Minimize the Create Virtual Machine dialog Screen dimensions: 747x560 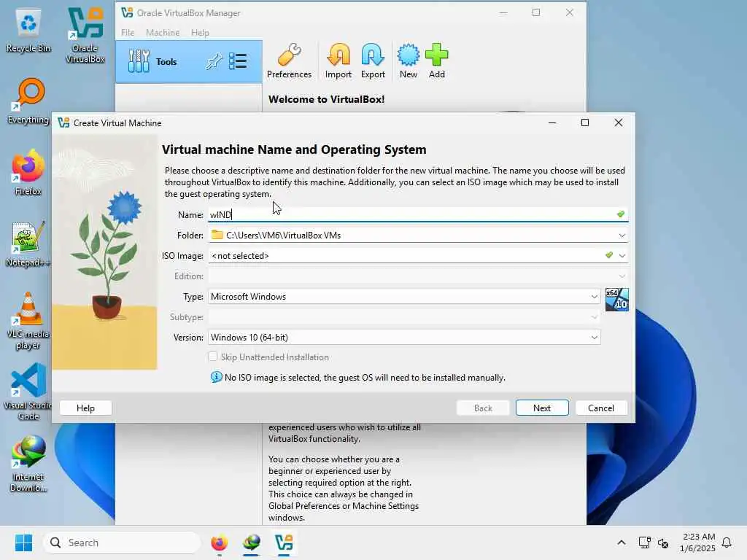(x=552, y=122)
